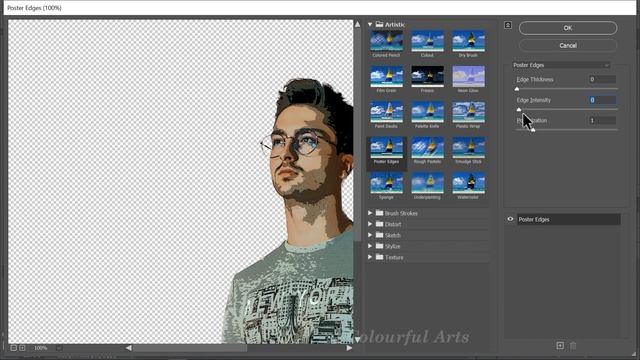The width and height of the screenshot is (640, 360).
Task: Click the preview scroll down arrow
Action: [358, 340]
